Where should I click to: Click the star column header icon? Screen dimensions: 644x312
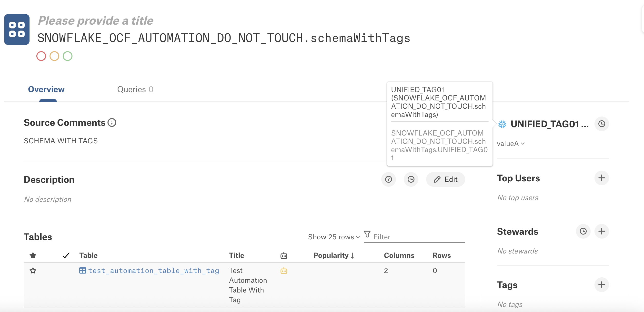pos(33,255)
